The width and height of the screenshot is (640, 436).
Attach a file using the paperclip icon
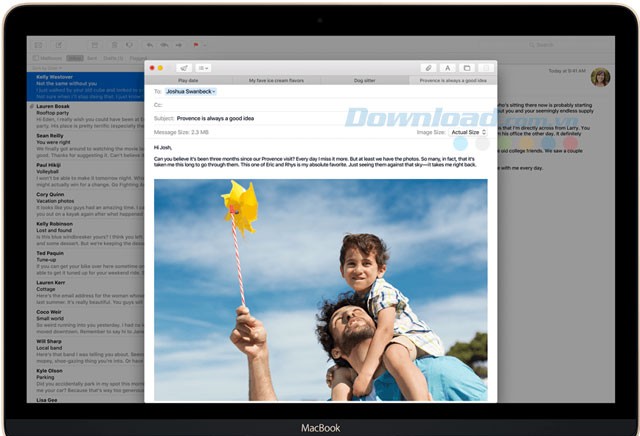point(428,68)
